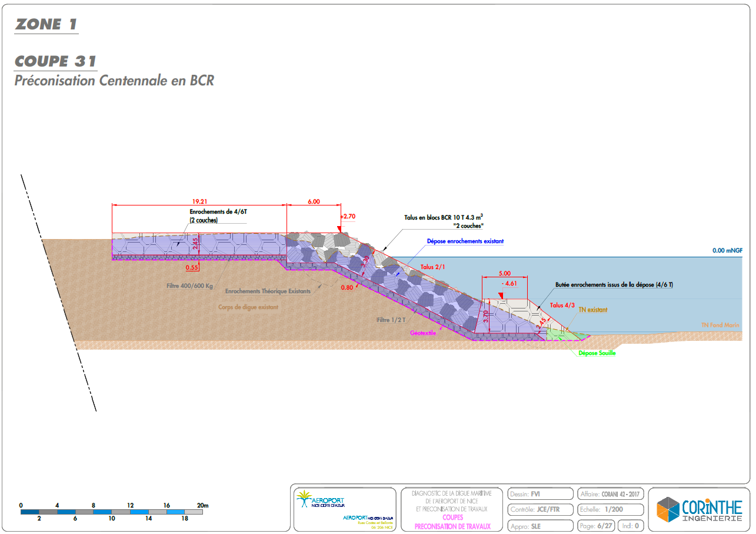
Task: Click the 0.55 thickness value
Action: 192,268
